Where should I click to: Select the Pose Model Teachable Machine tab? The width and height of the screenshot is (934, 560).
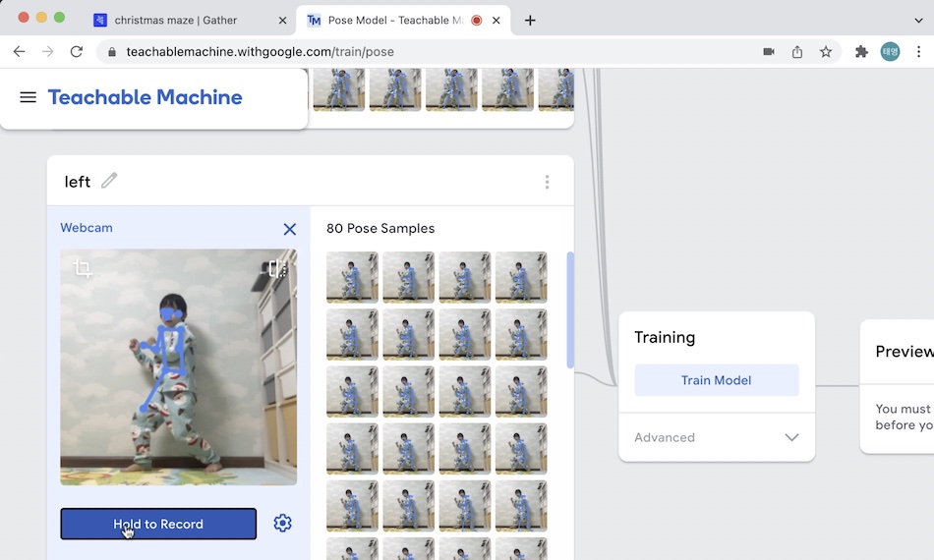pyautogui.click(x=393, y=20)
